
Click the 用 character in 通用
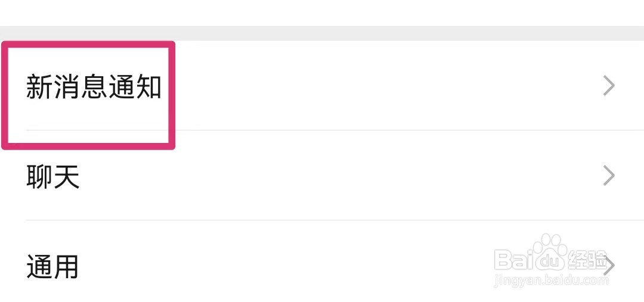point(67,266)
